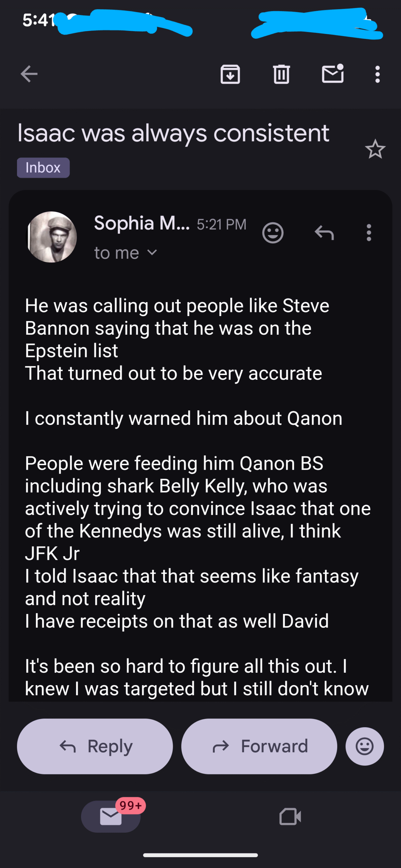This screenshot has height=868, width=401.
Task: Tap the reply arrow in message header
Action: [324, 233]
